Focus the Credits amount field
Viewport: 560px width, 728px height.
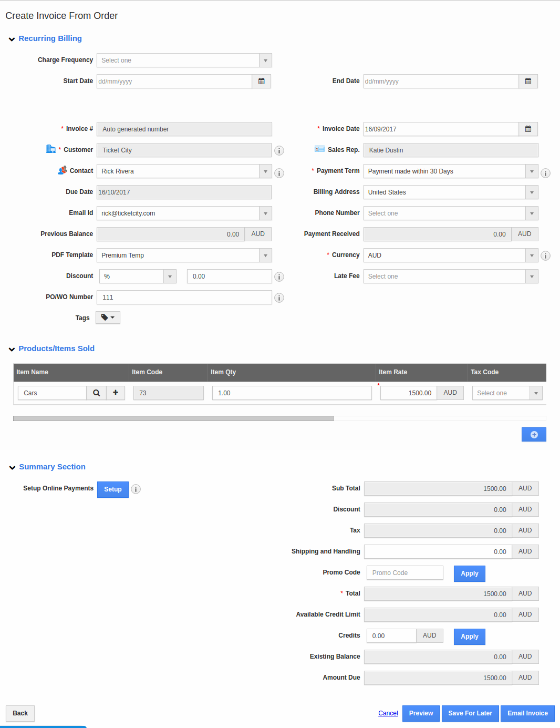point(391,636)
